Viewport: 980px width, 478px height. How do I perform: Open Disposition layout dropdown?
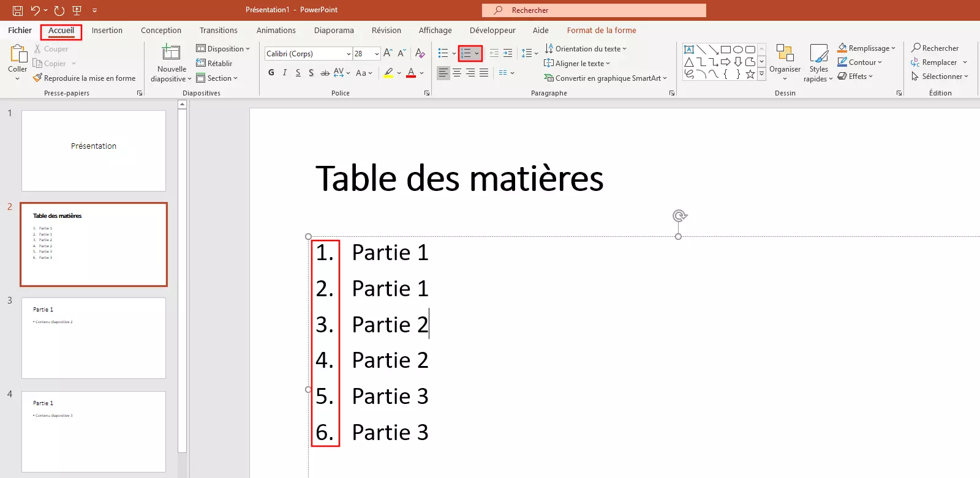click(223, 49)
